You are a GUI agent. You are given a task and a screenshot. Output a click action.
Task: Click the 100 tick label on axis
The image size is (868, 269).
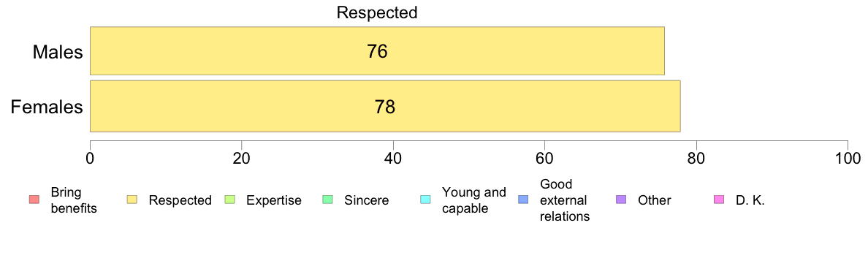[847, 158]
